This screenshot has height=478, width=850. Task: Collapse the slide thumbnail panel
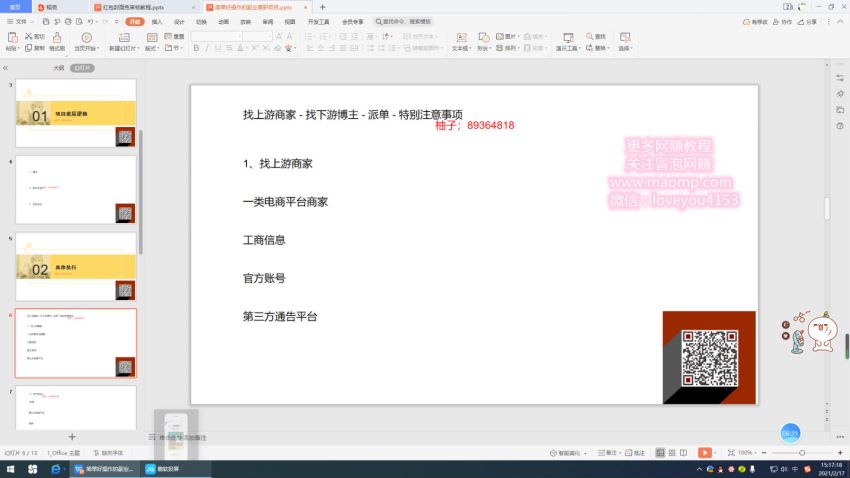tap(5, 68)
